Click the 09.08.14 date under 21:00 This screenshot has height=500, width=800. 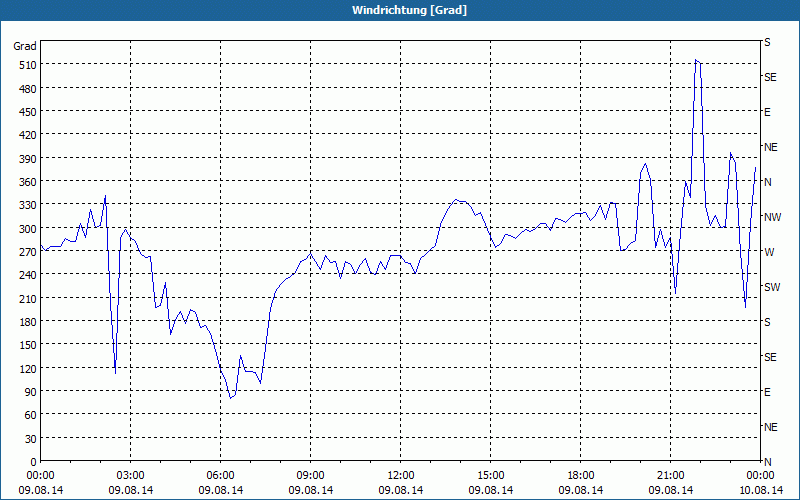point(670,490)
